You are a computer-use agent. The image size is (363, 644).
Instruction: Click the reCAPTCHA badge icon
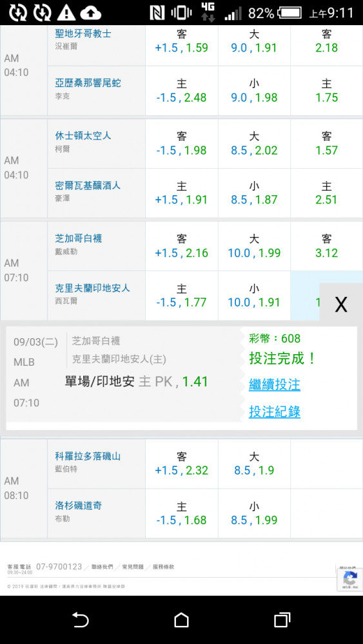(350, 580)
